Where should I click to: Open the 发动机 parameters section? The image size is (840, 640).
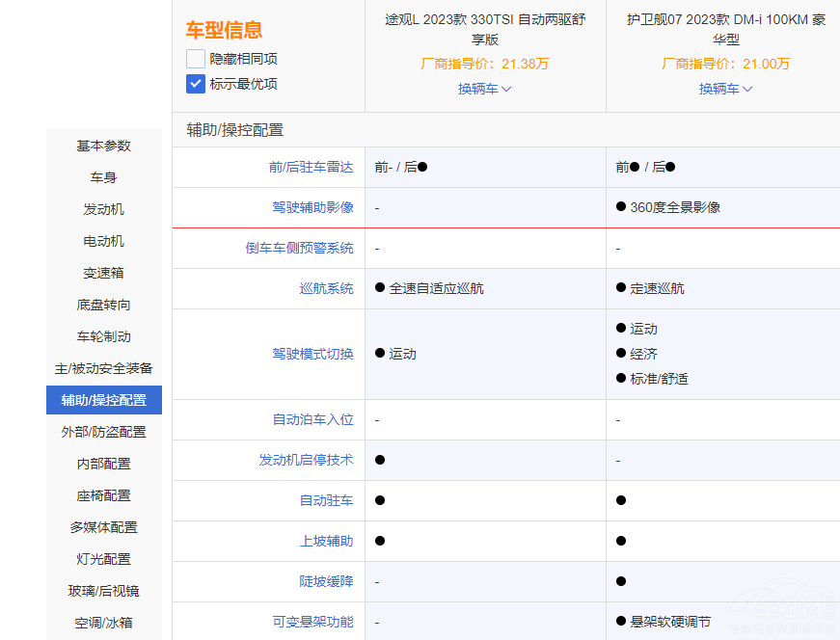pos(103,209)
